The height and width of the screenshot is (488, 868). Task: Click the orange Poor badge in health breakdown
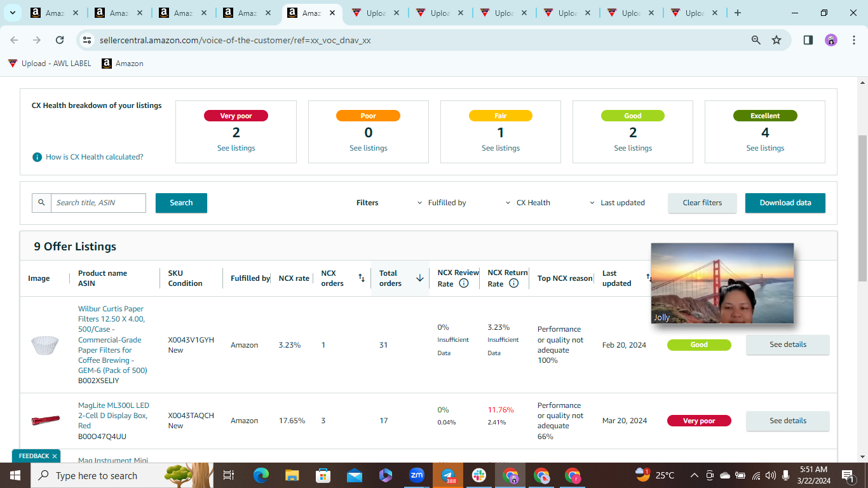[x=369, y=116]
